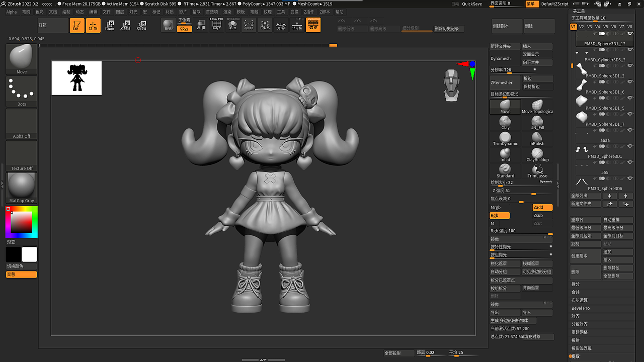Hide the PM3D_Cylinder3D5_2 subtool

pyautogui.click(x=630, y=50)
